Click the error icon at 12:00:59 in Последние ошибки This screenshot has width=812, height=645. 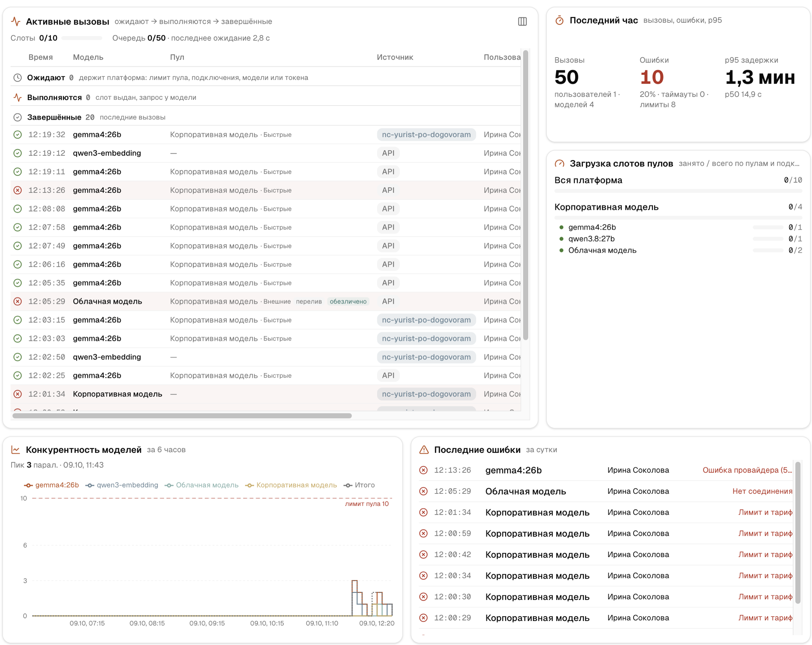click(x=423, y=533)
